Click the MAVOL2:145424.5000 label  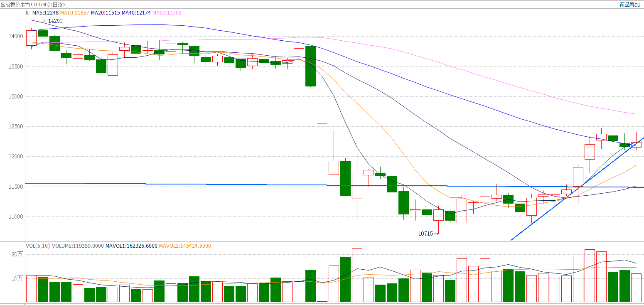[x=185, y=246]
